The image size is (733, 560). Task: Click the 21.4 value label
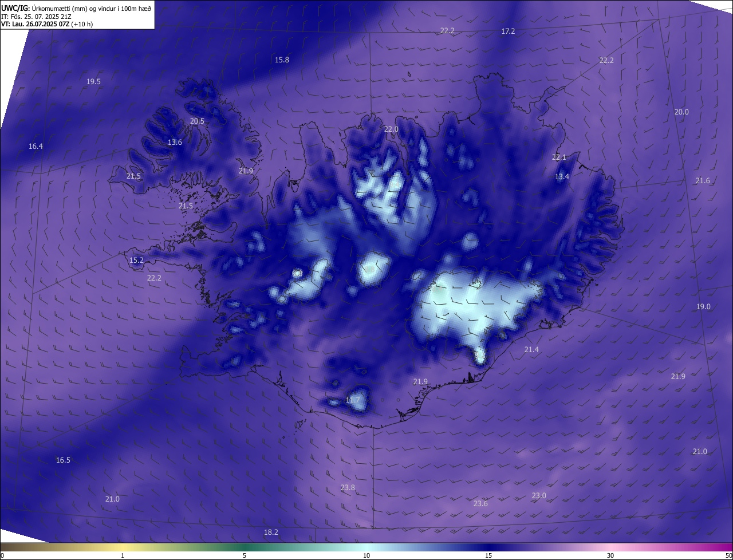(x=531, y=350)
